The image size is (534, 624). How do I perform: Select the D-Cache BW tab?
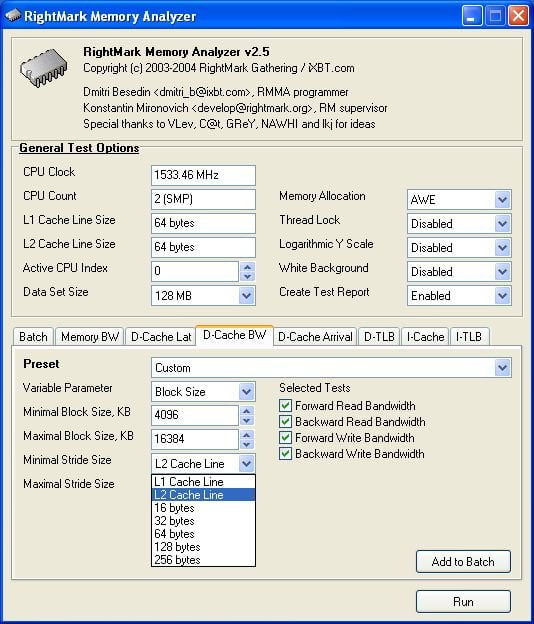coord(234,335)
